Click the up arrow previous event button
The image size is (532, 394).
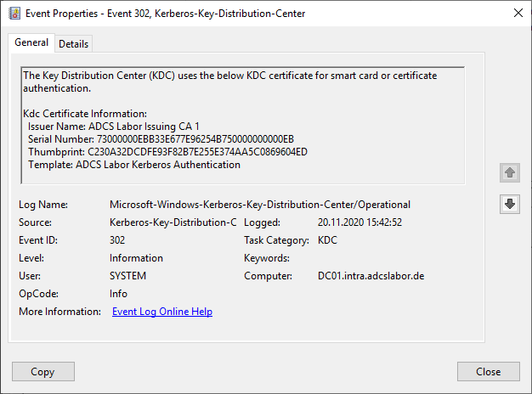(x=510, y=173)
